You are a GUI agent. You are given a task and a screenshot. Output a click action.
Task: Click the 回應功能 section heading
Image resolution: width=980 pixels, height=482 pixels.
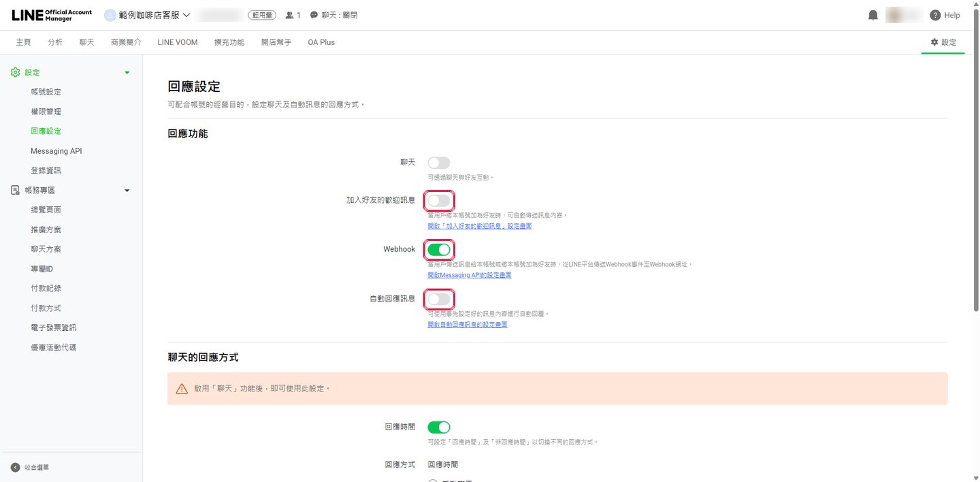coord(188,133)
